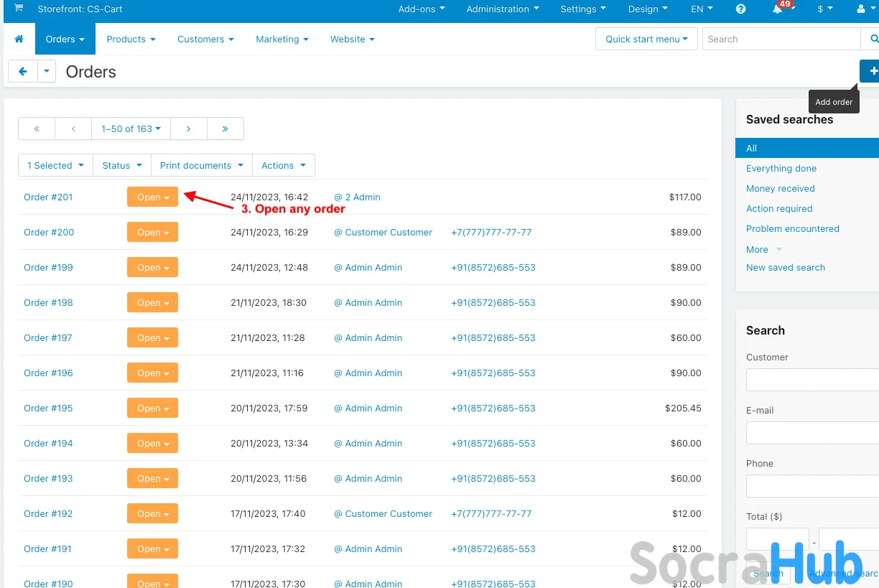
Task: Open the Open status dropdown for Order #201
Action: pos(152,197)
